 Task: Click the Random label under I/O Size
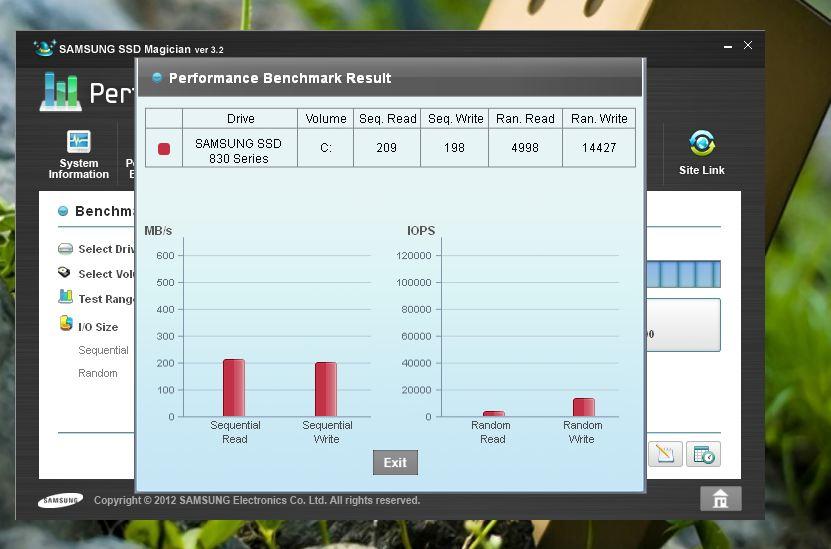click(98, 373)
